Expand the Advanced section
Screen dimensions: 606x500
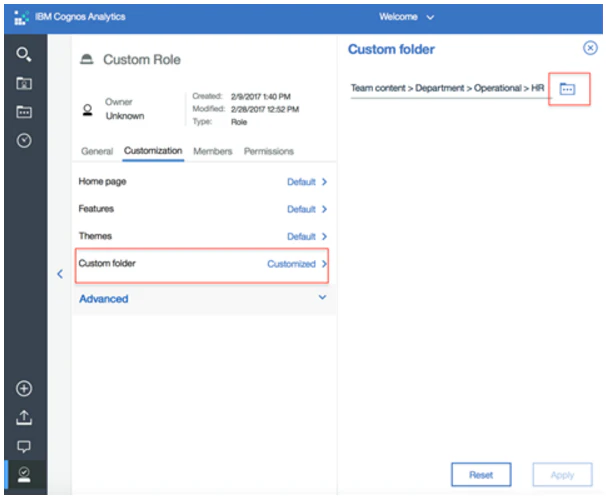[204, 298]
